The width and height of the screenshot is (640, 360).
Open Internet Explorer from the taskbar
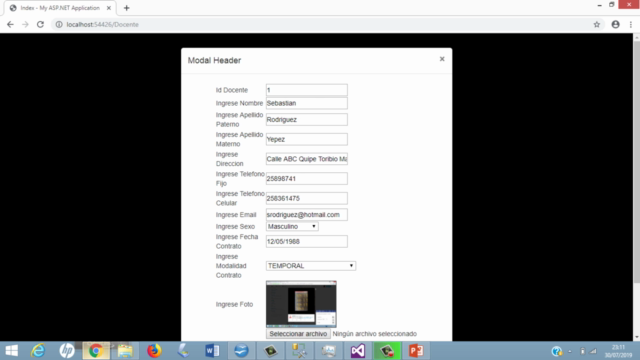[38, 351]
